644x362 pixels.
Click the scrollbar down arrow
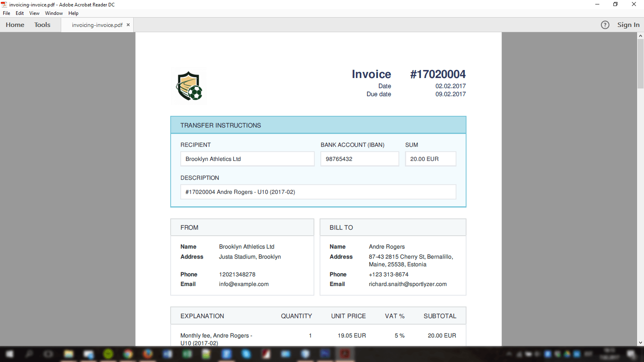640,343
